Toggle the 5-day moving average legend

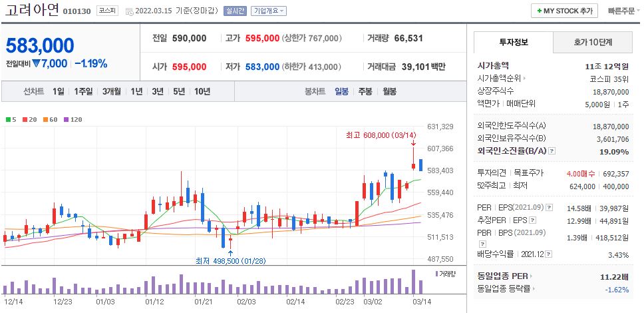11,120
